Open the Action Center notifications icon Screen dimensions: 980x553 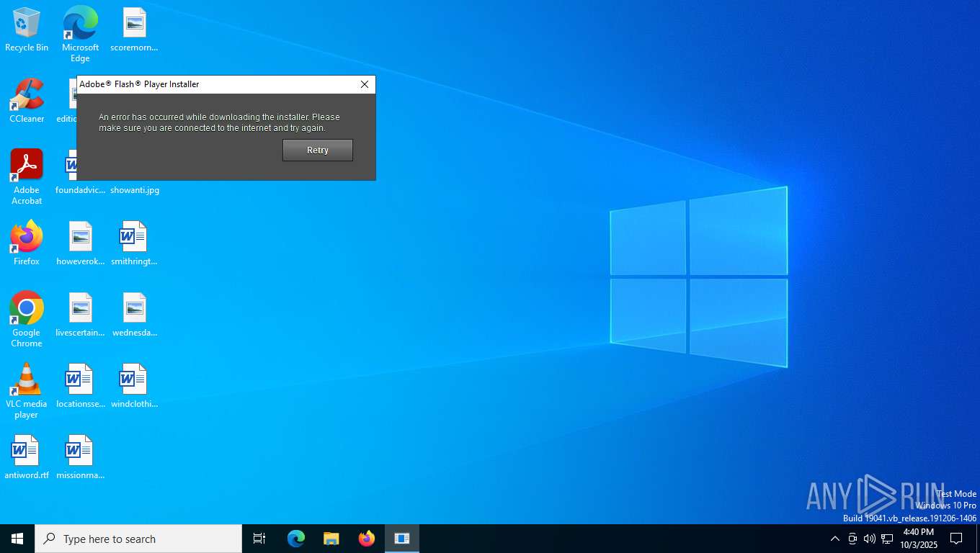(x=956, y=539)
